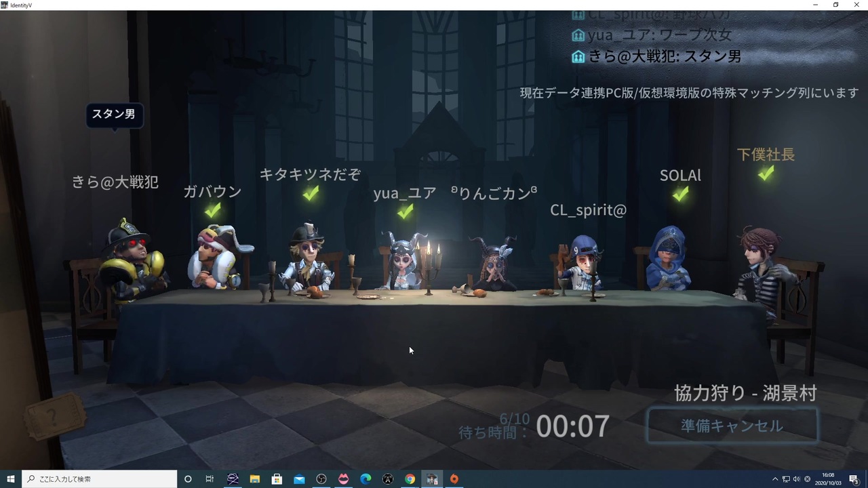Click the 準備キャンセル button
The width and height of the screenshot is (868, 488).
coord(732,426)
